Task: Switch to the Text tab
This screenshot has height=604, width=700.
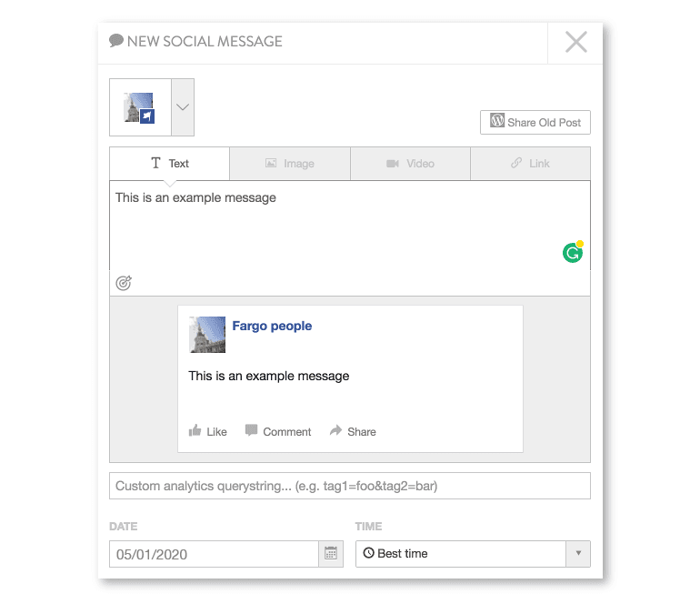Action: (x=170, y=164)
